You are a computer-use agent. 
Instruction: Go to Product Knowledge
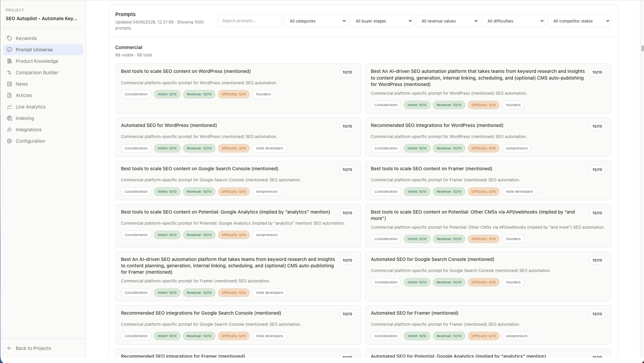click(43, 61)
